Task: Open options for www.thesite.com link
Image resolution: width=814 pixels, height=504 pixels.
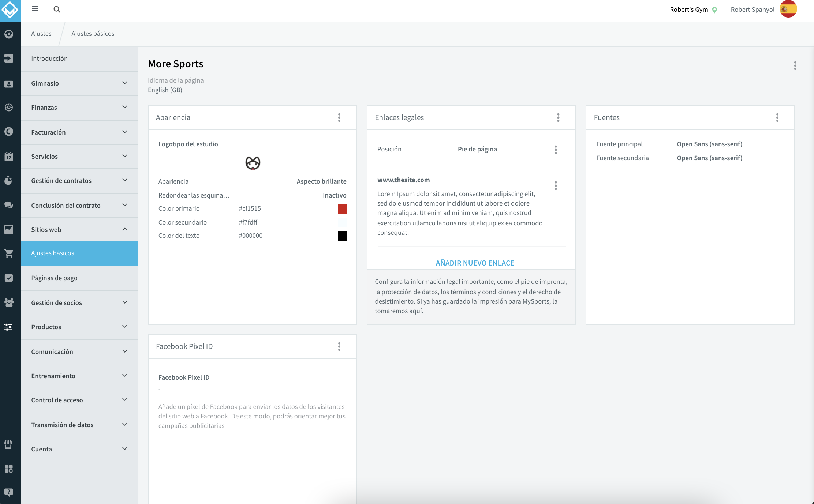Action: click(x=556, y=185)
